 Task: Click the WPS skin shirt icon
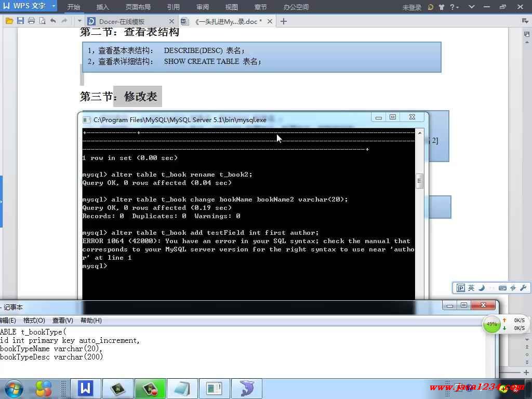tap(441, 7)
